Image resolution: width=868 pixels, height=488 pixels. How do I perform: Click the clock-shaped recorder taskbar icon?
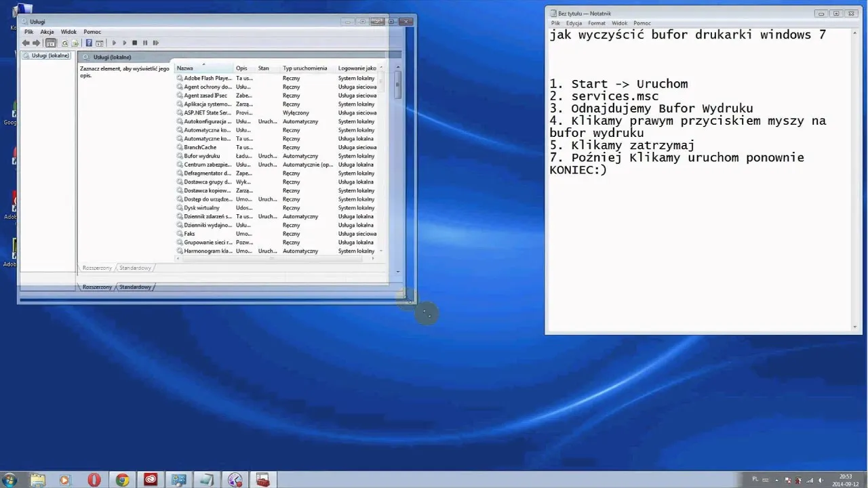tap(235, 480)
